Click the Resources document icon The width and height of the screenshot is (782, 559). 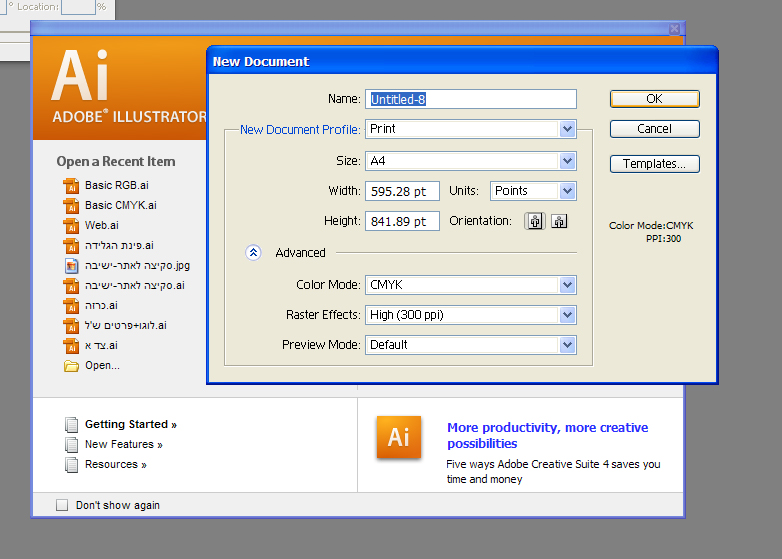pyautogui.click(x=71, y=465)
